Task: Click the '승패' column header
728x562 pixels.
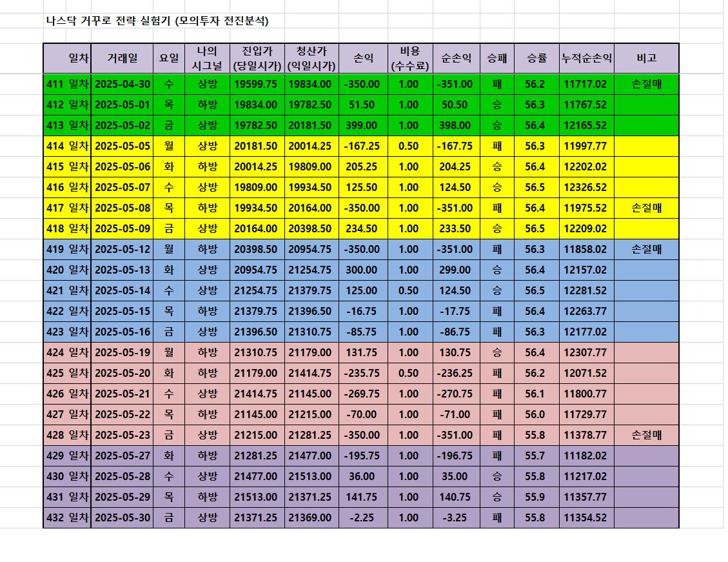Action: [497, 59]
